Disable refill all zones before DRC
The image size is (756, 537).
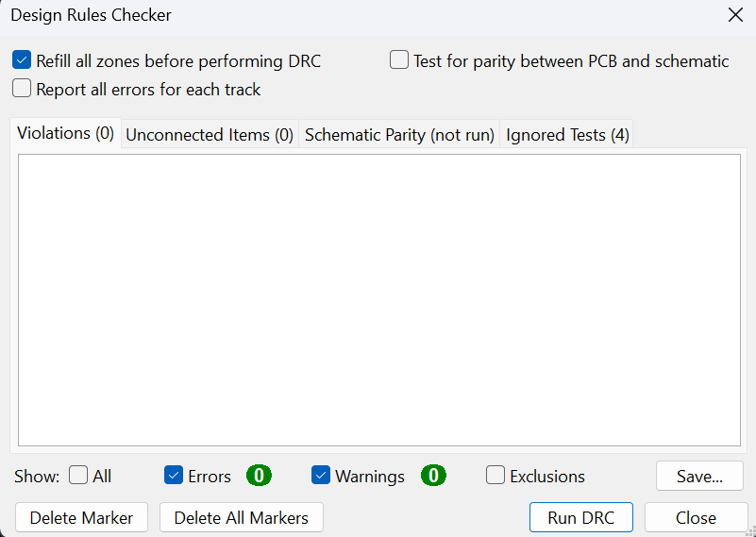[x=22, y=60]
